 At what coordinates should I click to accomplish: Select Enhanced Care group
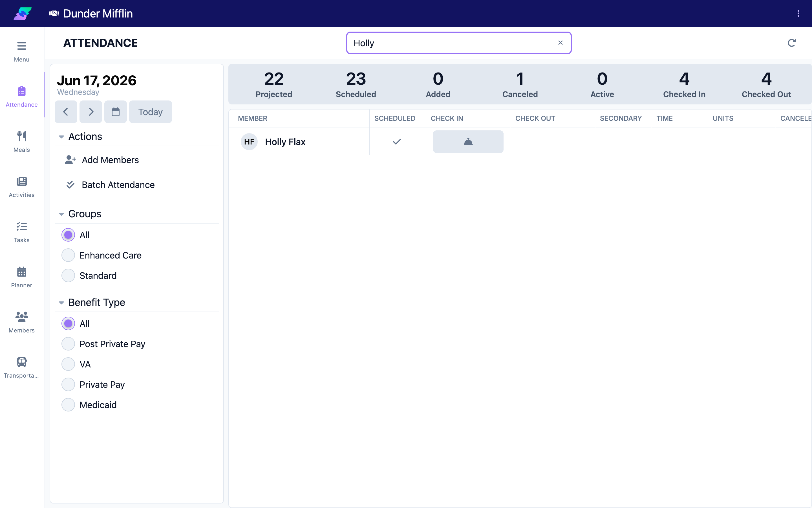click(68, 255)
